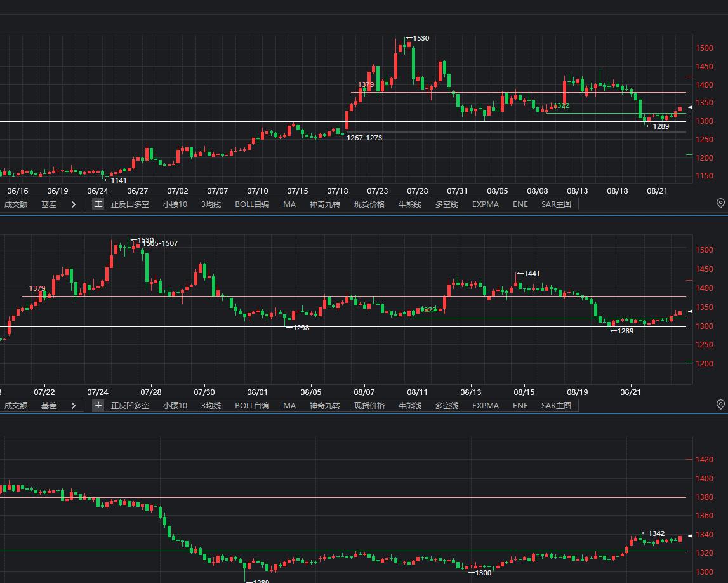728x583 pixels.
Task: Click the 1379 annotation on the top chart
Action: point(366,84)
